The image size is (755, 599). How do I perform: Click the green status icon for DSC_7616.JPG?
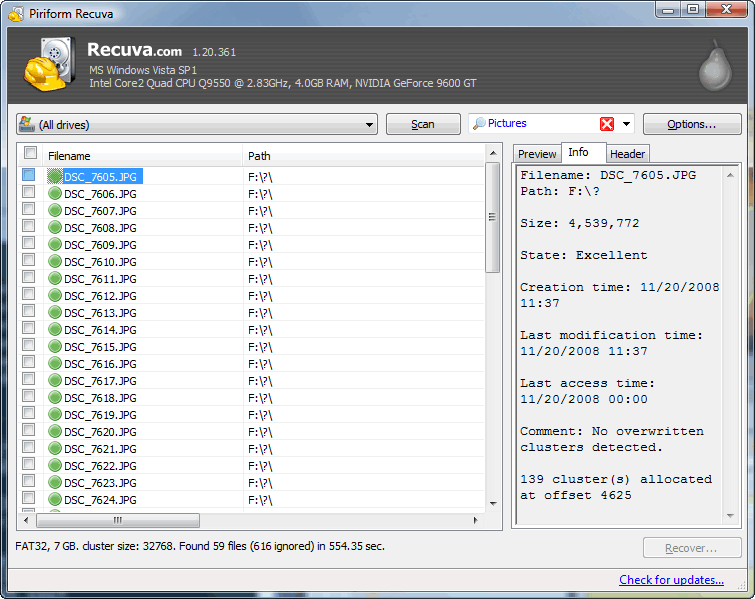[x=55, y=364]
